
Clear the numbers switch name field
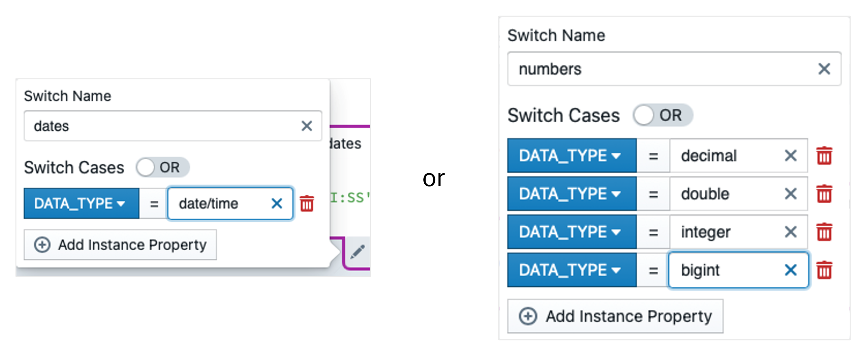824,69
